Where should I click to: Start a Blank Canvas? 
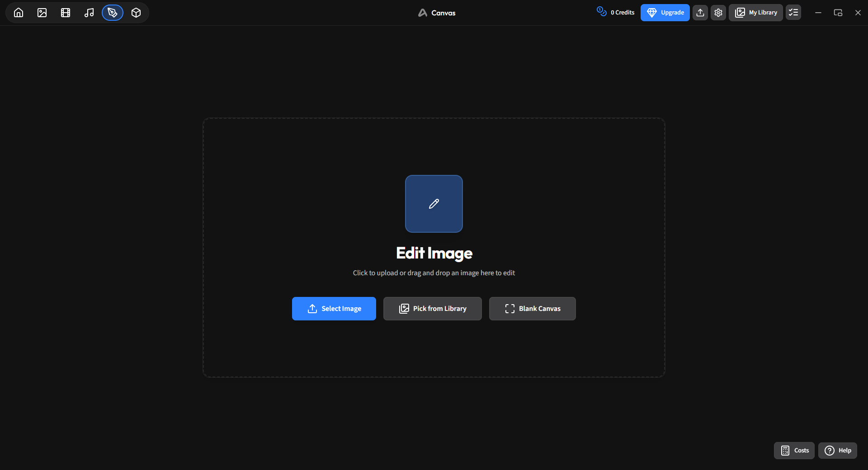click(x=533, y=309)
